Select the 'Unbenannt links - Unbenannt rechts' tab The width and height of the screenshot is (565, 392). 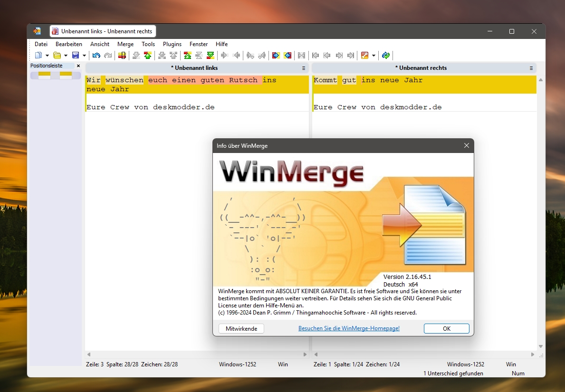pyautogui.click(x=103, y=31)
